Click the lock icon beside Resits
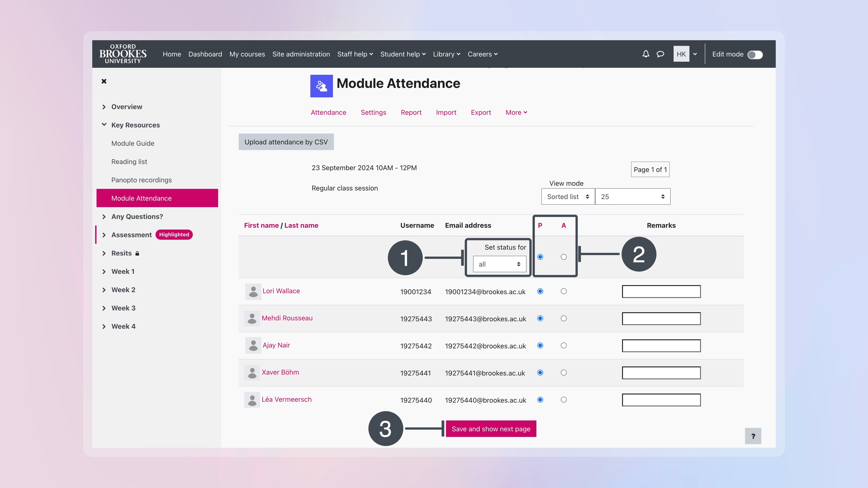The height and width of the screenshot is (488, 868). 137,253
